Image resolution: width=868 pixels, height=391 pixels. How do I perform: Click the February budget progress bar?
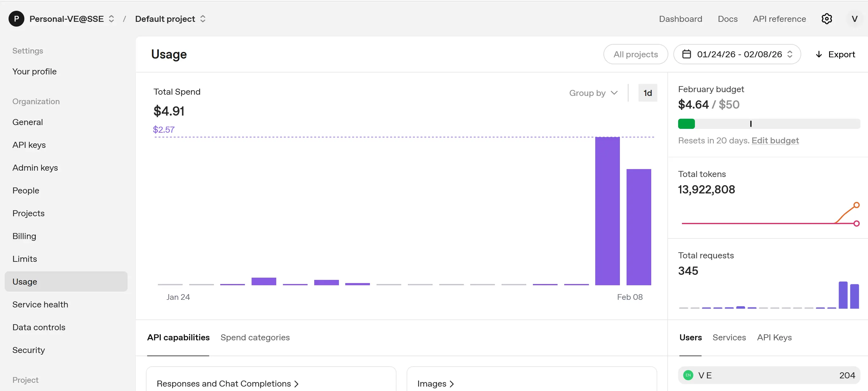769,124
